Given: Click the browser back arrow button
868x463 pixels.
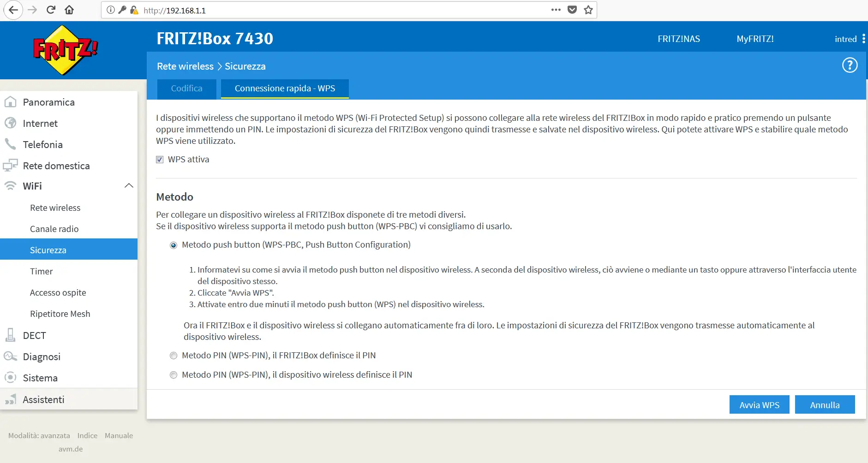Looking at the screenshot, I should tap(13, 10).
